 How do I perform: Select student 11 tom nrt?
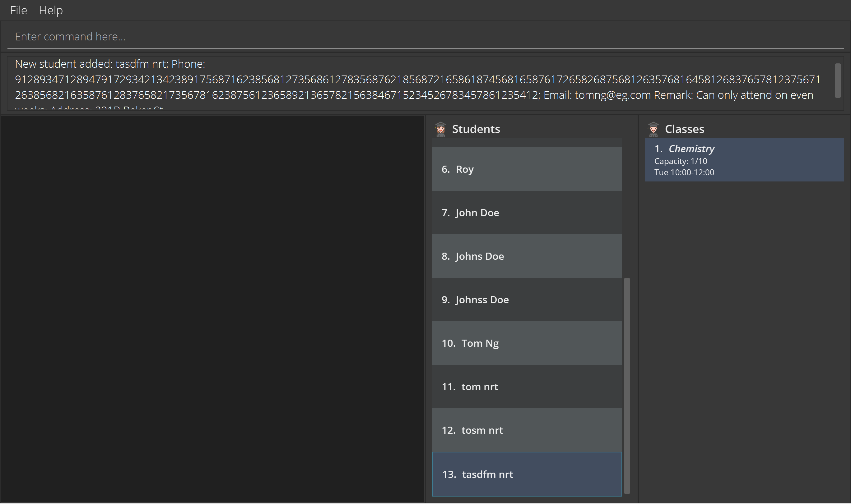pos(527,387)
